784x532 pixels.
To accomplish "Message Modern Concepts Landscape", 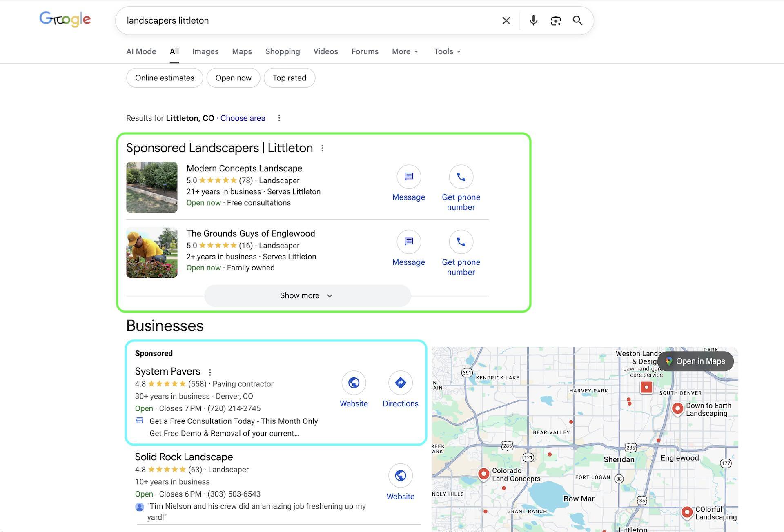I will coord(408,177).
